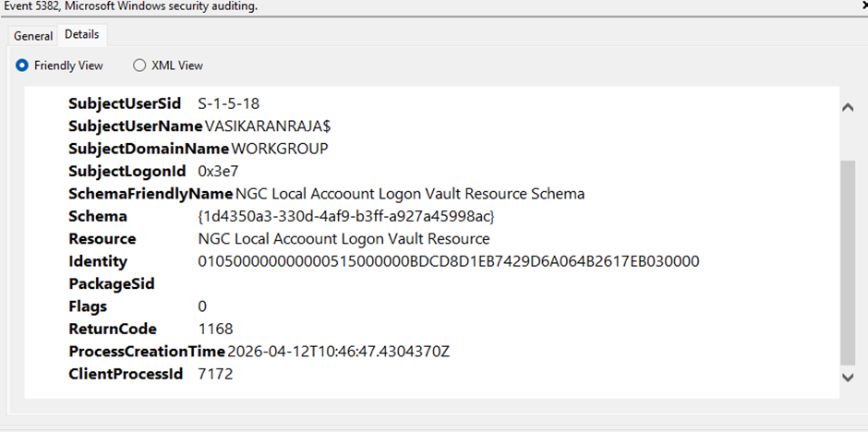The image size is (868, 432).
Task: Click the WORKGROUP domain value
Action: (x=280, y=149)
